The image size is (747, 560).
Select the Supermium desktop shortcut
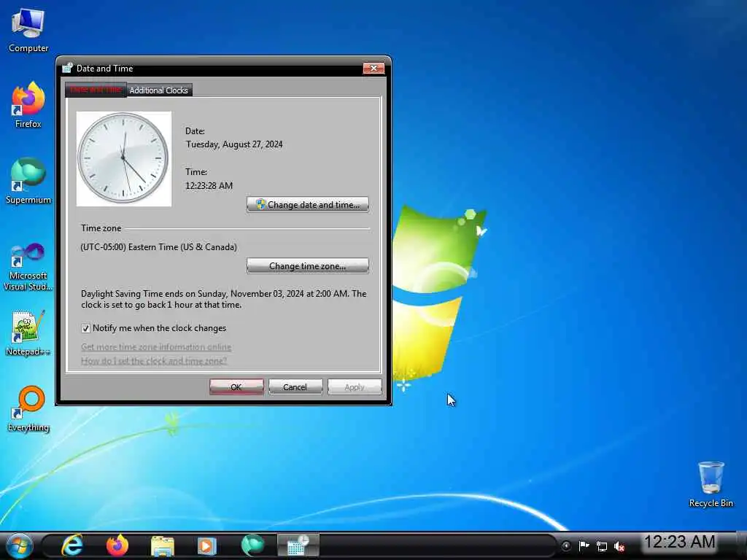pos(28,181)
